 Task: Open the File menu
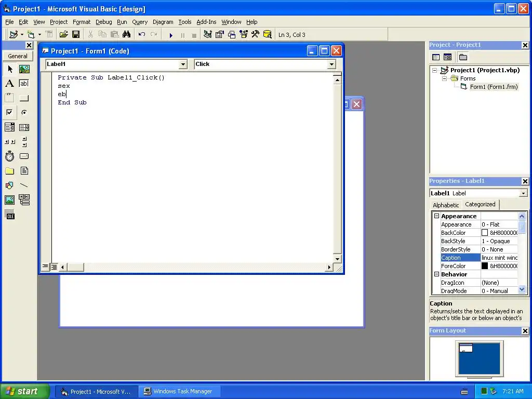[9, 22]
